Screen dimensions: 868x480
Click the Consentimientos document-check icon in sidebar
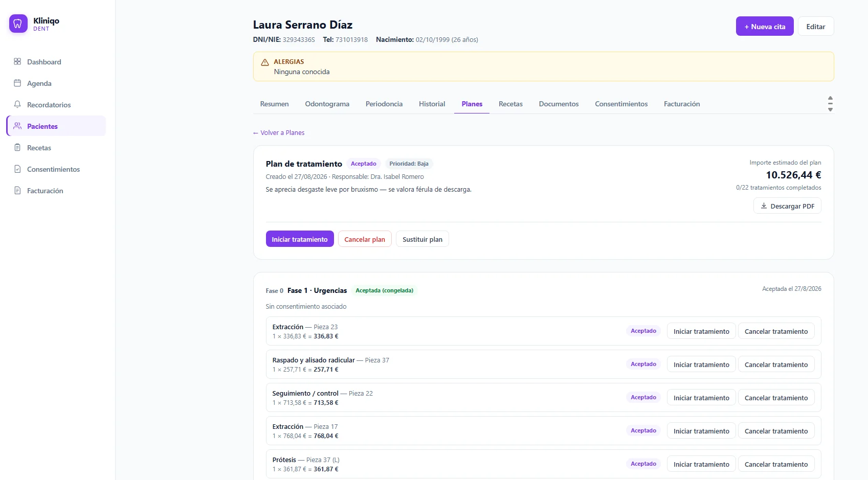(x=17, y=169)
